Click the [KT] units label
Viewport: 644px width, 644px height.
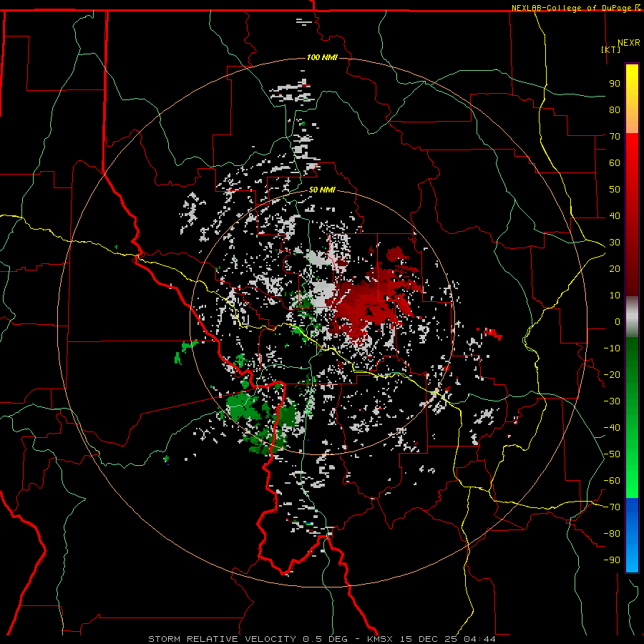pos(611,49)
